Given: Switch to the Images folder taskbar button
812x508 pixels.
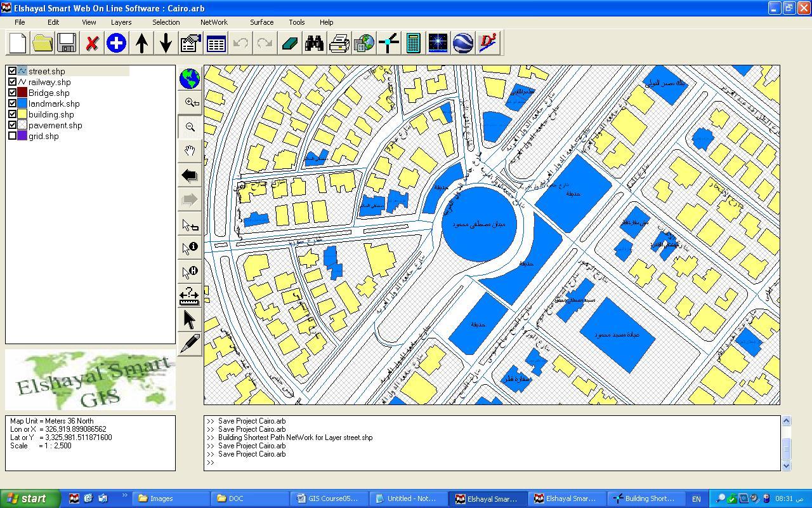Looking at the screenshot, I should (x=171, y=498).
